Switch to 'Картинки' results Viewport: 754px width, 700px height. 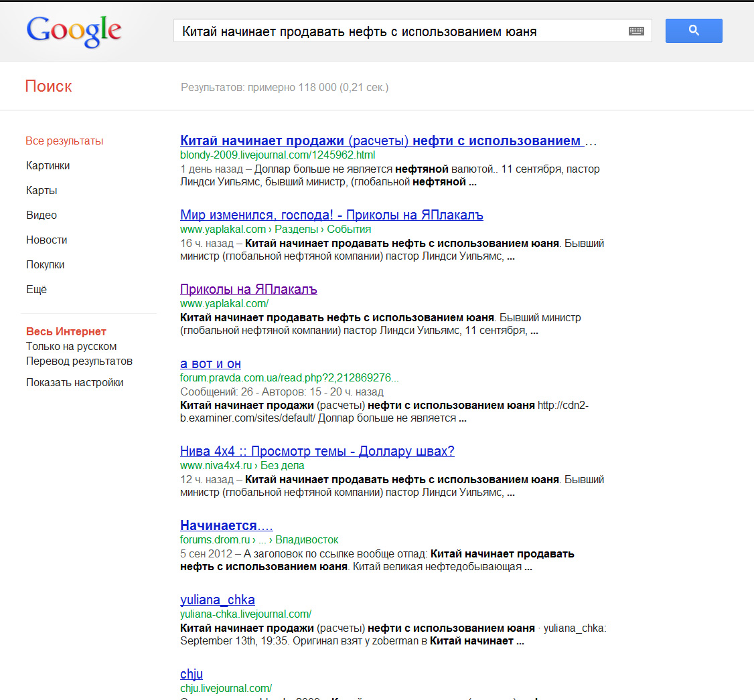pos(48,166)
